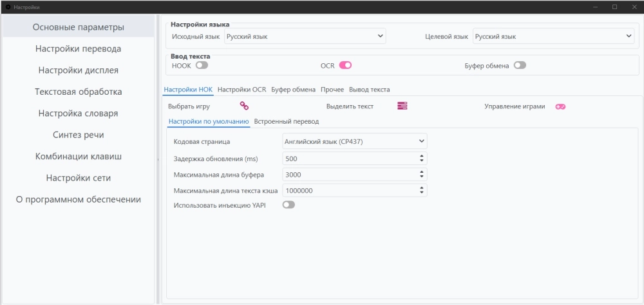
Task: Increase Задержка обновления value with stepper arrow
Action: [421, 156]
